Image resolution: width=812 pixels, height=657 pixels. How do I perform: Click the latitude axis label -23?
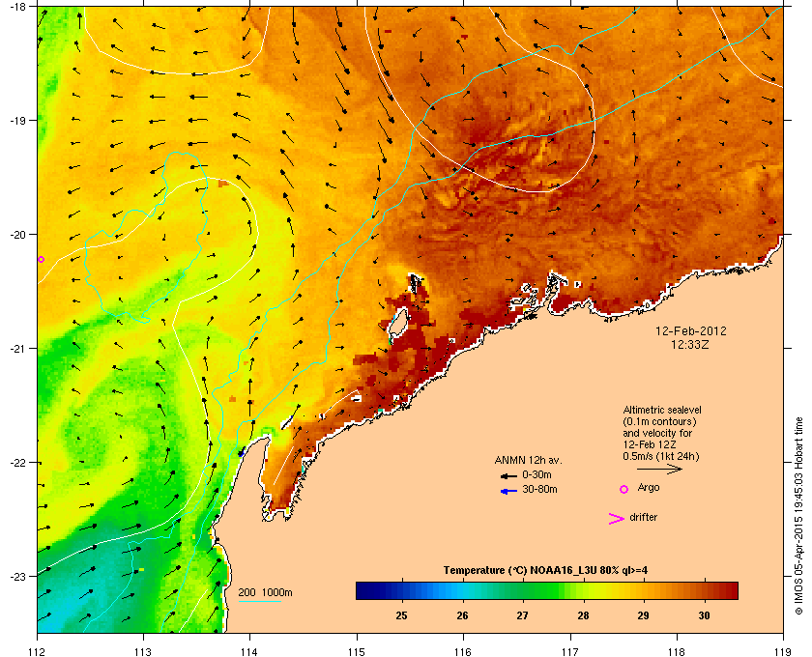17,576
